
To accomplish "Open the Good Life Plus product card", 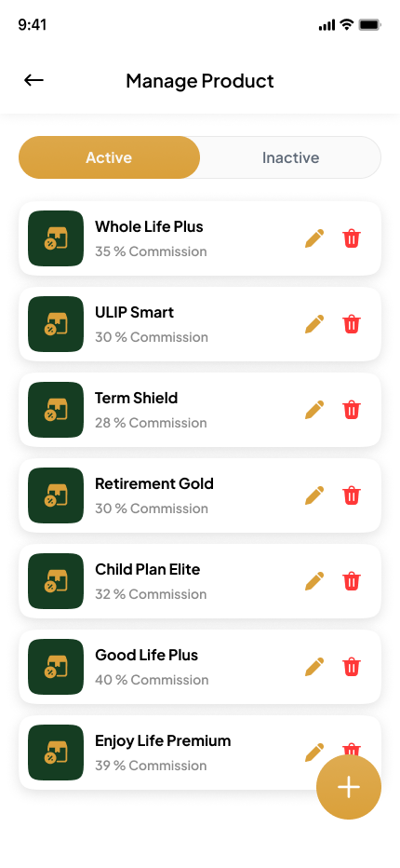I will [x=200, y=667].
